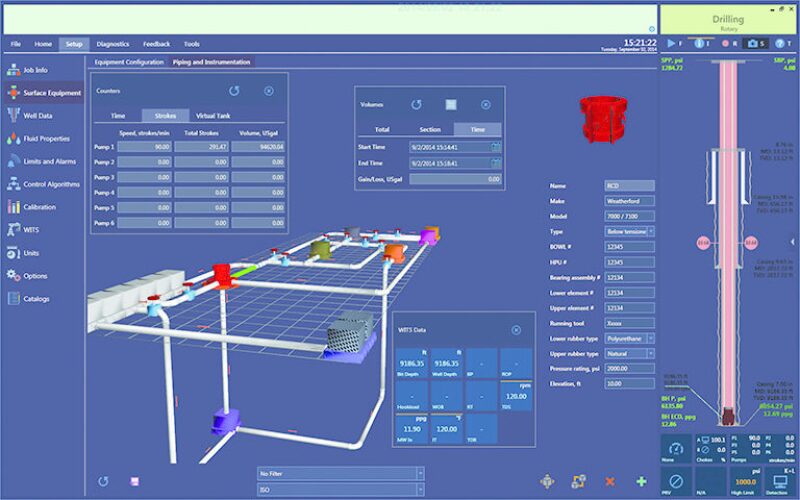This screenshot has height=500, width=800.
Task: Open the Lower rubber type dropdown
Action: click(651, 339)
